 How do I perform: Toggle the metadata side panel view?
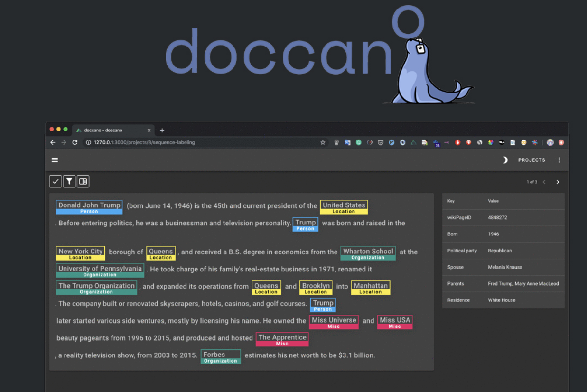click(x=83, y=181)
